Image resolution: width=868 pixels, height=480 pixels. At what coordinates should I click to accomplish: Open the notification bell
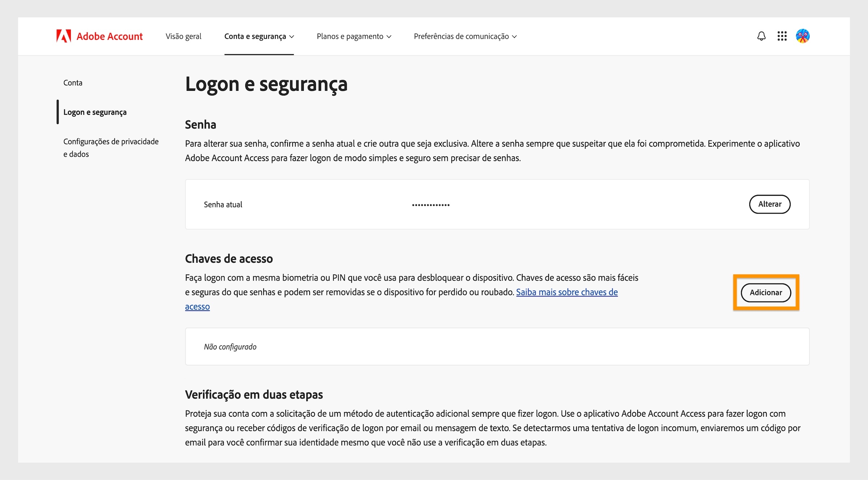[761, 36]
